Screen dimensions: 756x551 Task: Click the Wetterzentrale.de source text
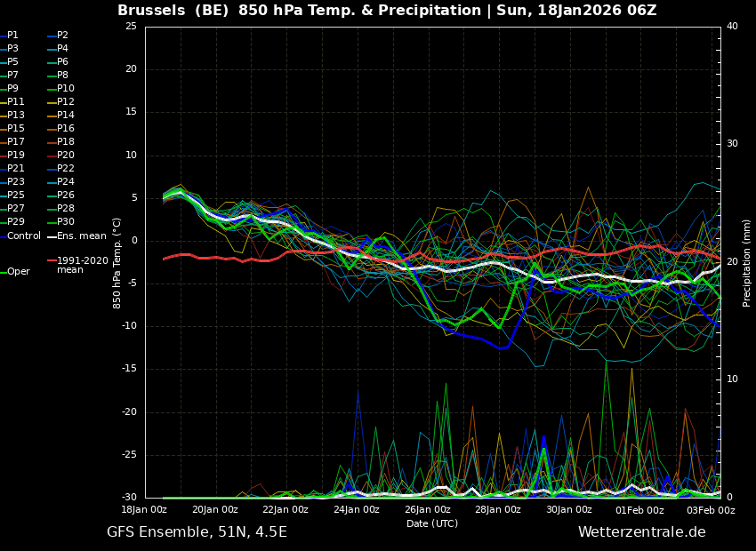pos(641,532)
